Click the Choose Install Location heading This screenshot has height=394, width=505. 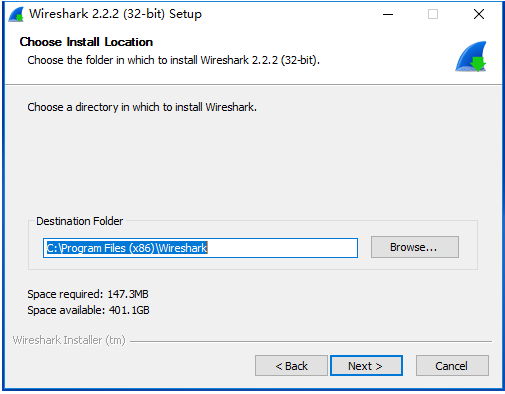click(86, 42)
